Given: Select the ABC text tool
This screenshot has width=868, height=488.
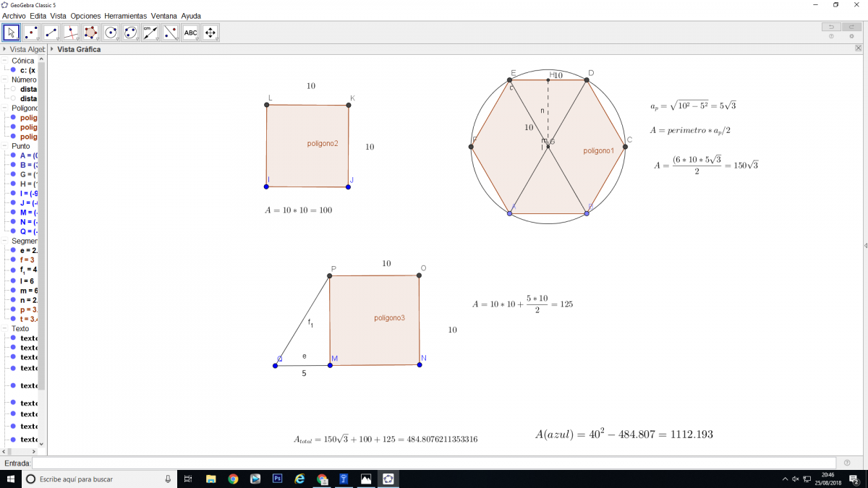Looking at the screenshot, I should 190,33.
